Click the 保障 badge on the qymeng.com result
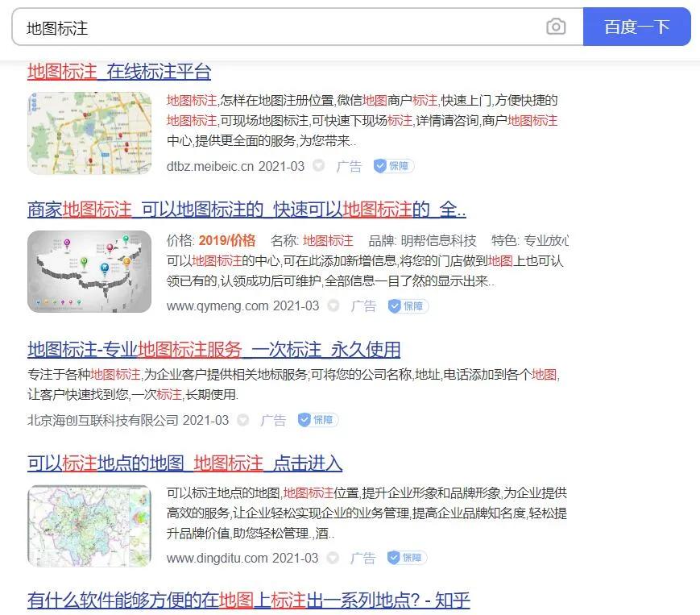700x615 pixels. pyautogui.click(x=407, y=306)
